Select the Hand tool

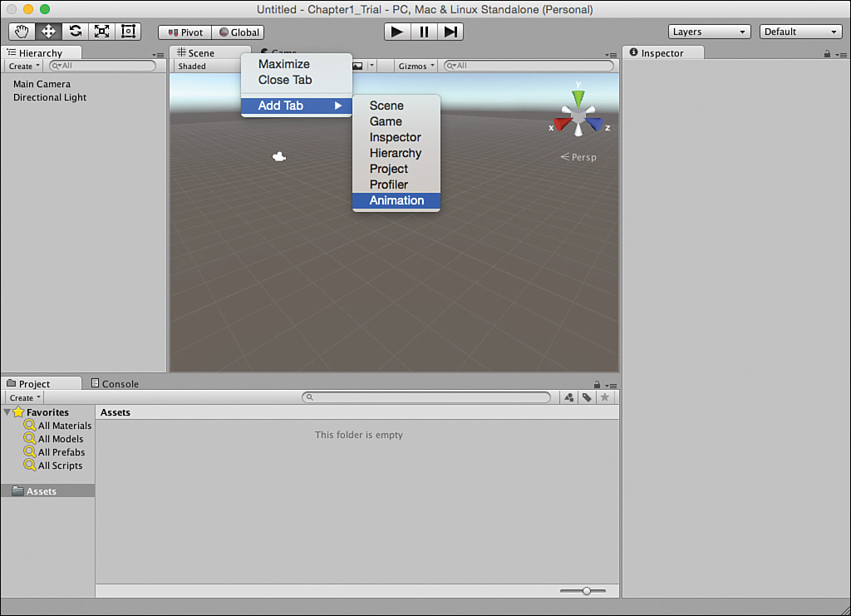[22, 32]
